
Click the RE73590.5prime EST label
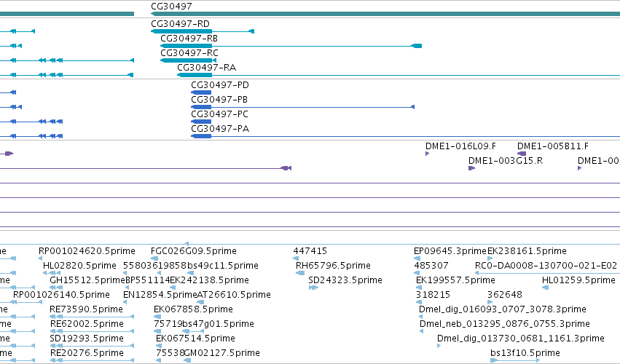[x=86, y=309]
